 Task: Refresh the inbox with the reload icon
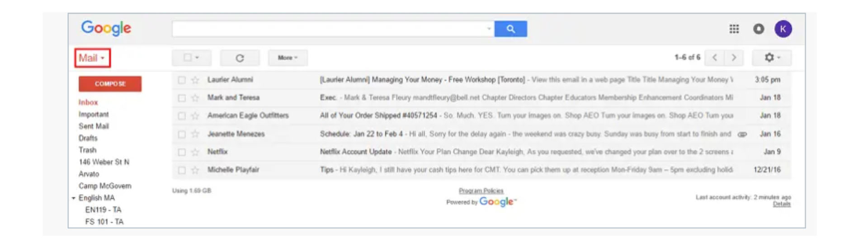coord(240,58)
